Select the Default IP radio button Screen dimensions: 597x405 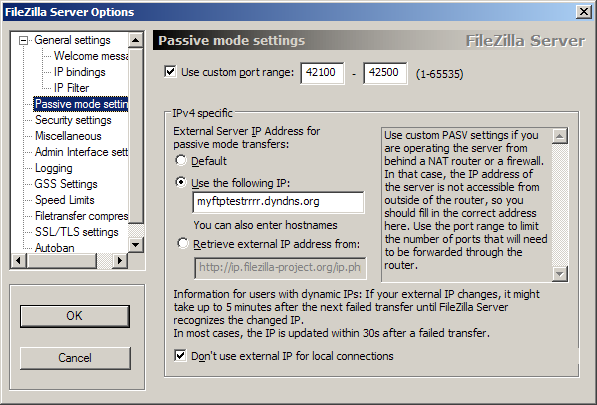coord(181,161)
